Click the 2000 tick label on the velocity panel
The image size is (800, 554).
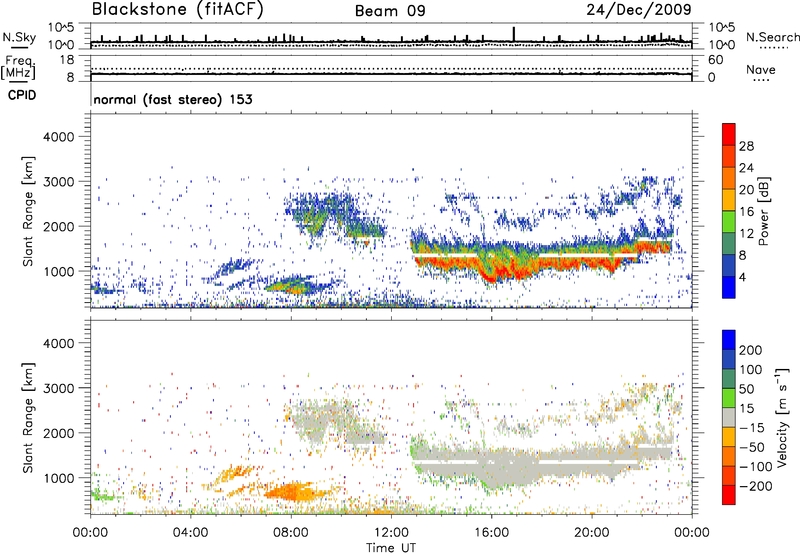[x=58, y=433]
